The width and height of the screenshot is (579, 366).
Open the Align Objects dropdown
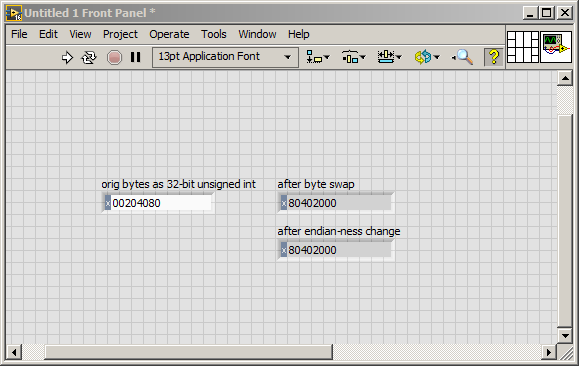point(318,57)
